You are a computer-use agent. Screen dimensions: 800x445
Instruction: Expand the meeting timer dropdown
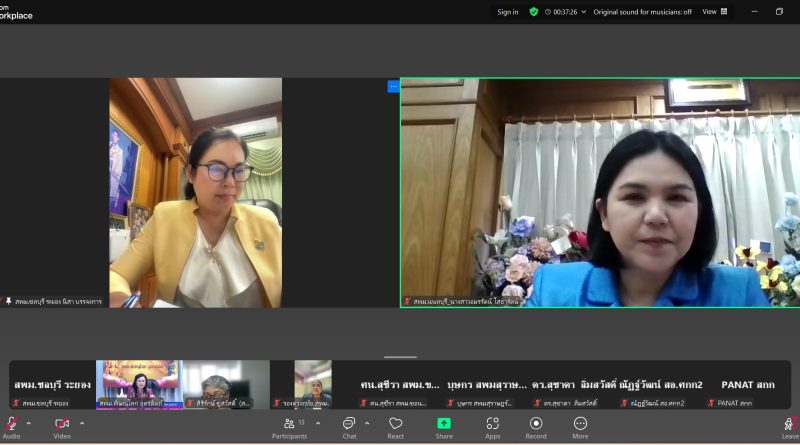point(582,12)
